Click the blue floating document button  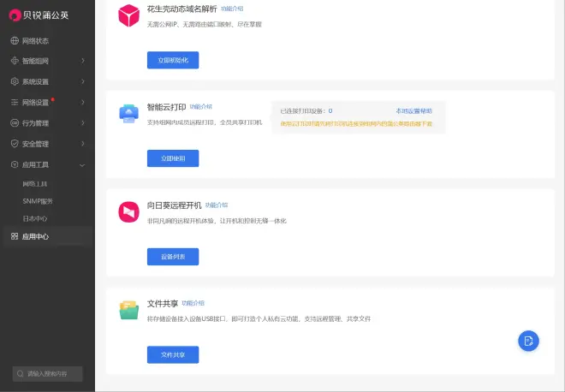[x=528, y=341]
